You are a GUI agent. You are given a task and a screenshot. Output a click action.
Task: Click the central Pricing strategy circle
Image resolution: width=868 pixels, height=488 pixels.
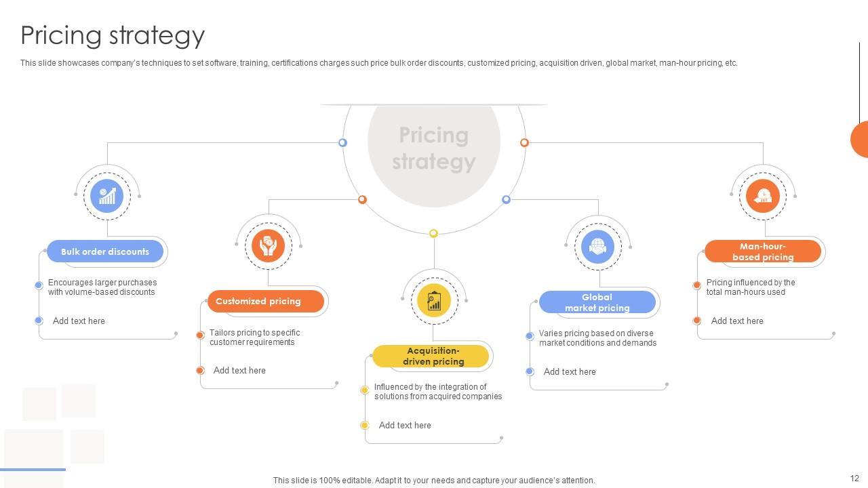433,148
